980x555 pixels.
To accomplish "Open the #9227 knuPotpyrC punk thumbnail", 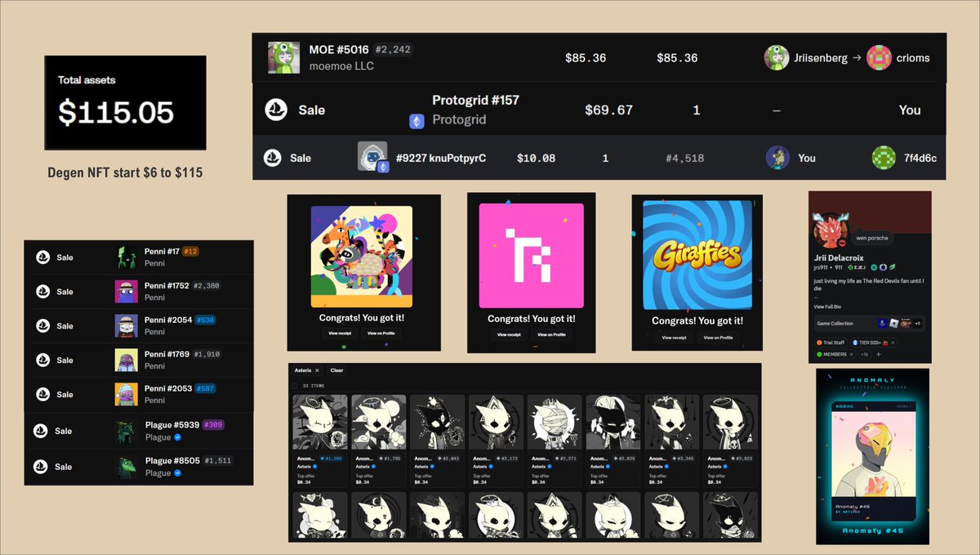I will coord(372,156).
